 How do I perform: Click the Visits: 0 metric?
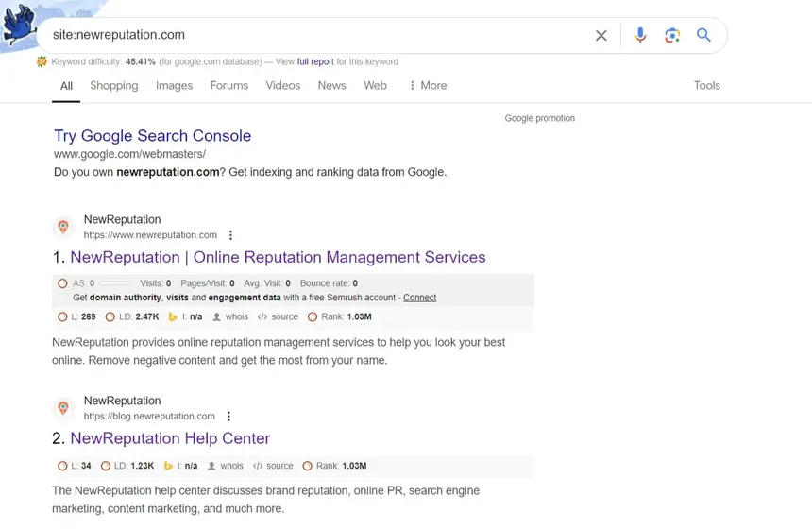(x=156, y=283)
